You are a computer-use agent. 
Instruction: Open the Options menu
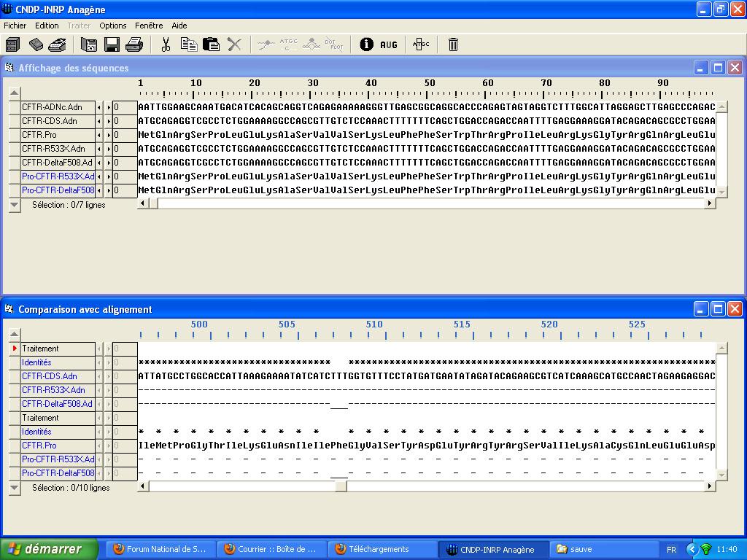[113, 26]
